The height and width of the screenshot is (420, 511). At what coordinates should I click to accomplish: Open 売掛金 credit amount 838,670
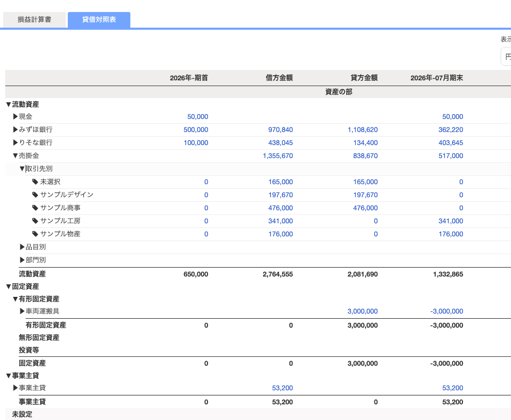[x=366, y=156]
